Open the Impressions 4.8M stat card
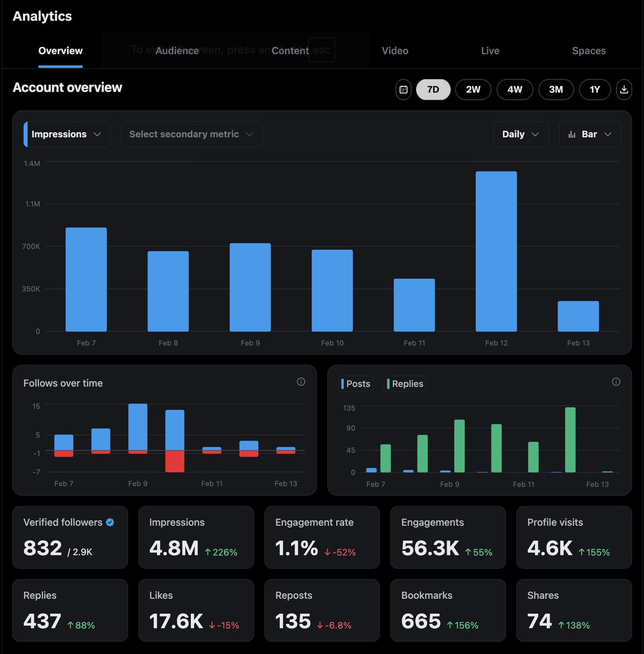Screen dimensions: 644x654 coord(196,537)
